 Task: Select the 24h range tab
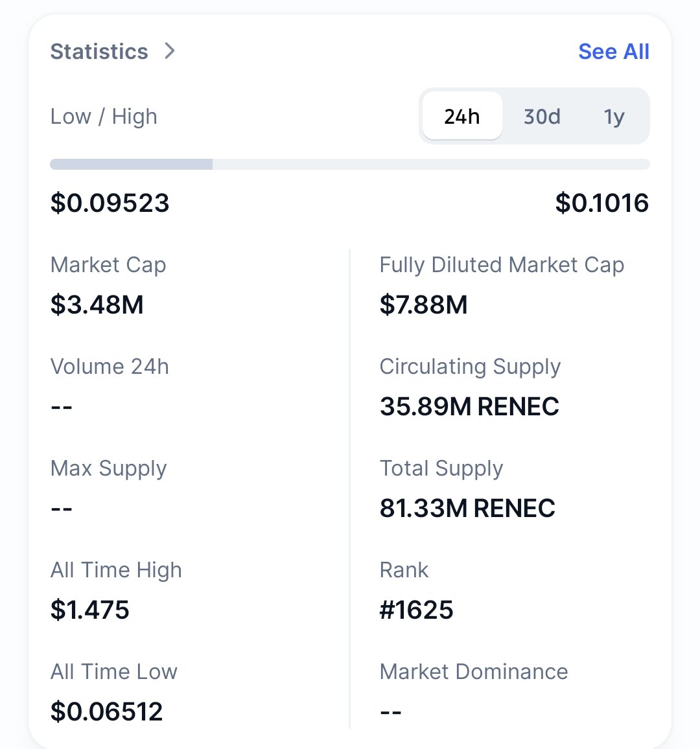point(462,117)
